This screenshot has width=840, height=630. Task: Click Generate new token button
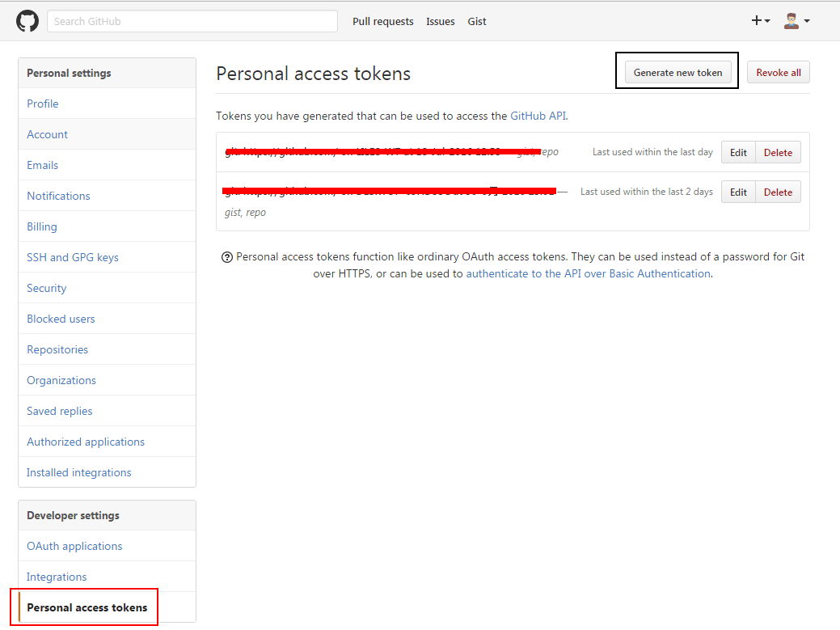point(677,72)
